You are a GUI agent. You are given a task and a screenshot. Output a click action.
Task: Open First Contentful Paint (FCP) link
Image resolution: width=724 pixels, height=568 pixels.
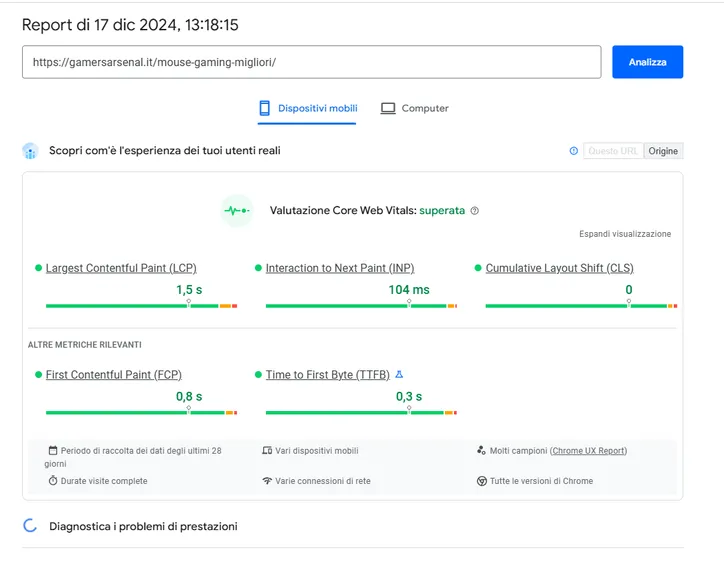pos(114,375)
